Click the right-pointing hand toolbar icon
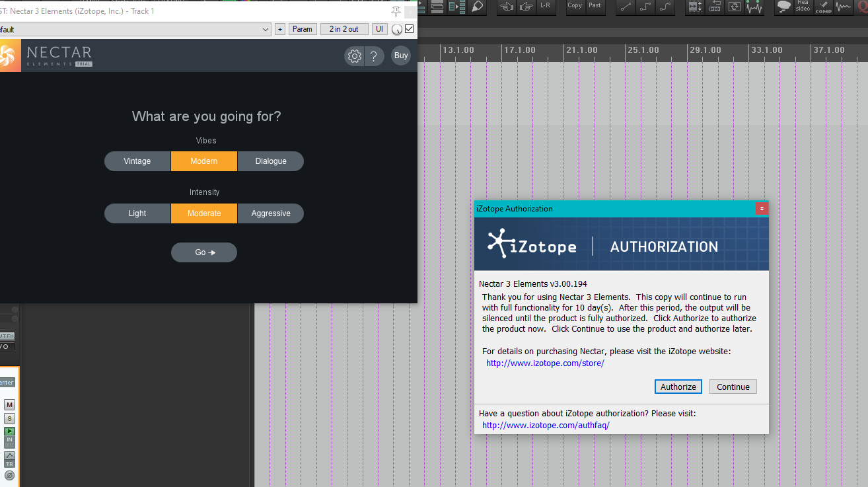 (526, 7)
